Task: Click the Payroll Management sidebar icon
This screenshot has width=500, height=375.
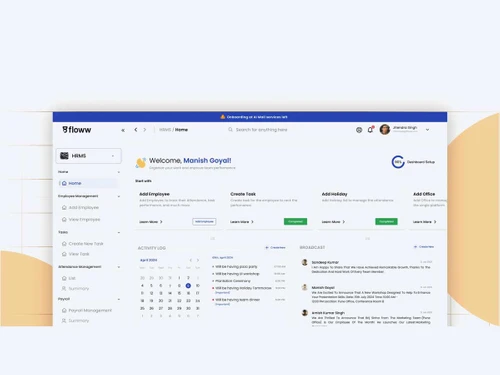Action: tap(64, 310)
